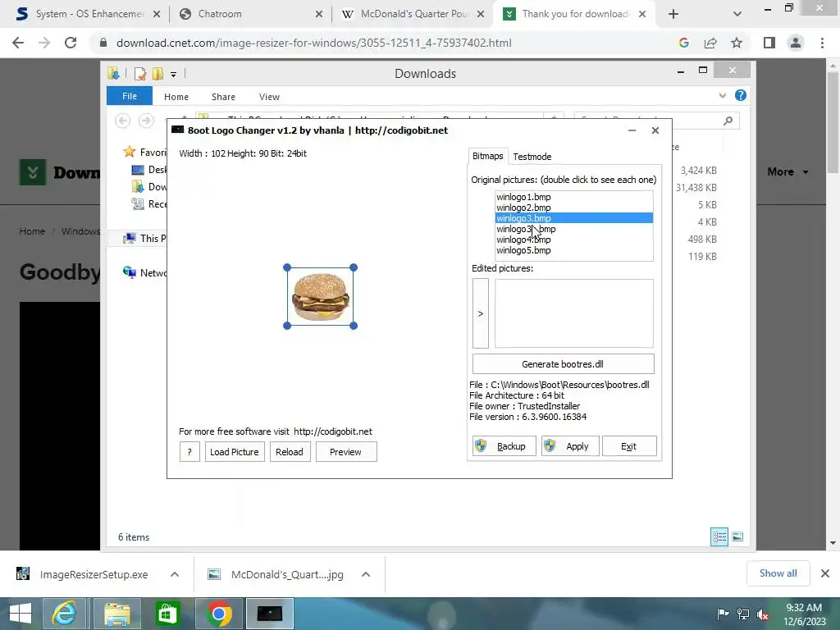Click the Explorer forward arrow
This screenshot has width=840, height=630.
(x=146, y=121)
